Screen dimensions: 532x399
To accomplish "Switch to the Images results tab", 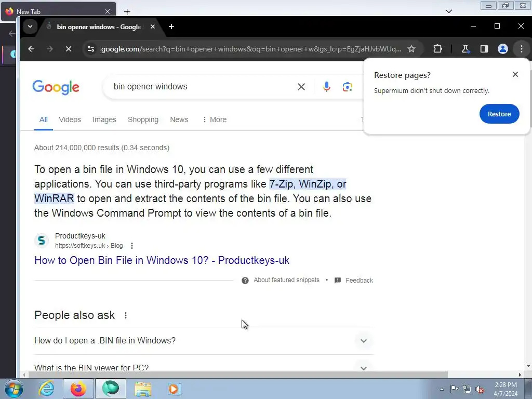I will click(x=104, y=119).
